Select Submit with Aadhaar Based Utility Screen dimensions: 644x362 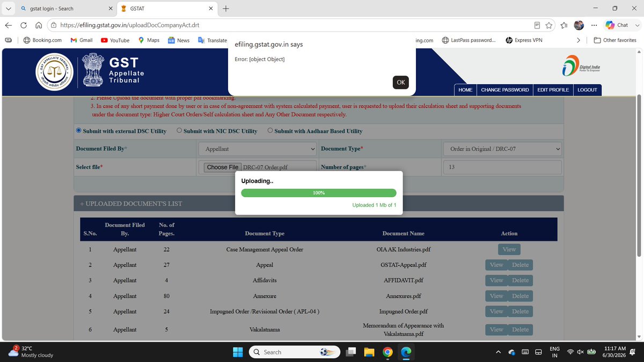(270, 130)
